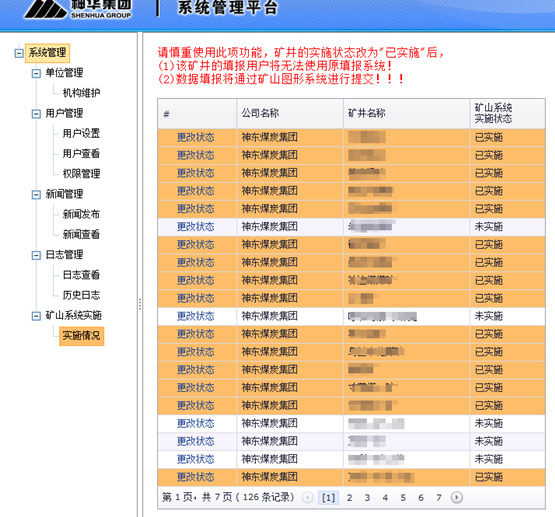This screenshot has height=517, width=555.
Task: Click 更改状态 in the first table row
Action: [x=195, y=137]
